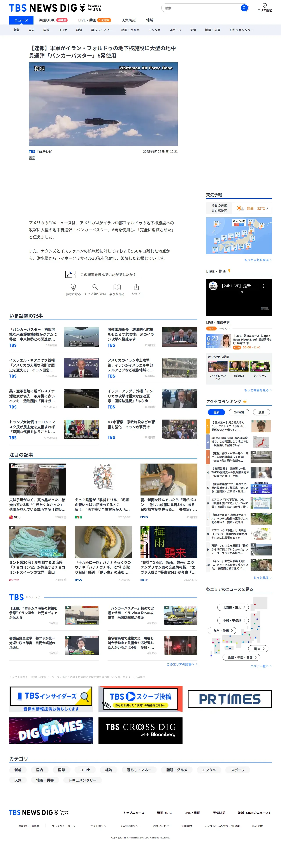The image size is (281, 868).
Task: Open the edge23 video thumbnail
Action: tap(239, 366)
